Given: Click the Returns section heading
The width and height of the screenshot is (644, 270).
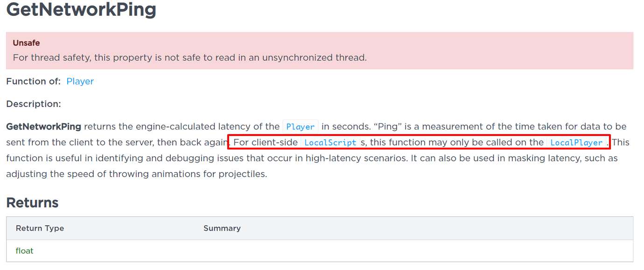Looking at the screenshot, I should pyautogui.click(x=32, y=203).
